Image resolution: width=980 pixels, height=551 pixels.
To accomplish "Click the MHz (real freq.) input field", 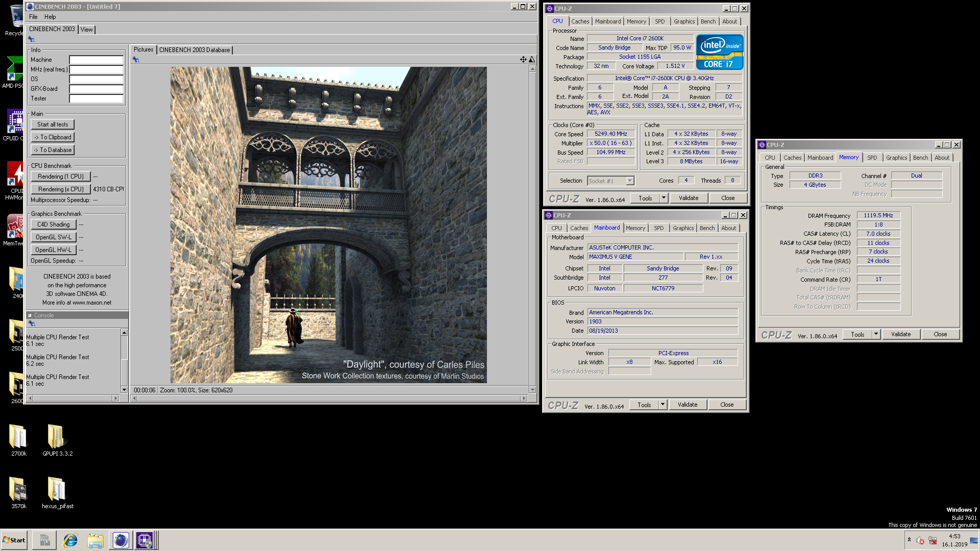I will point(96,69).
